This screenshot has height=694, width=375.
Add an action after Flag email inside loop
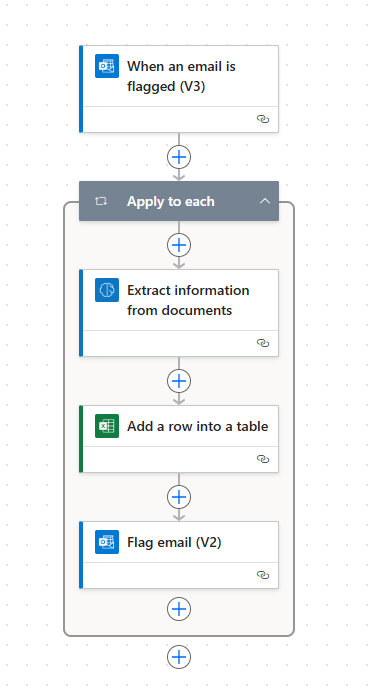[179, 609]
